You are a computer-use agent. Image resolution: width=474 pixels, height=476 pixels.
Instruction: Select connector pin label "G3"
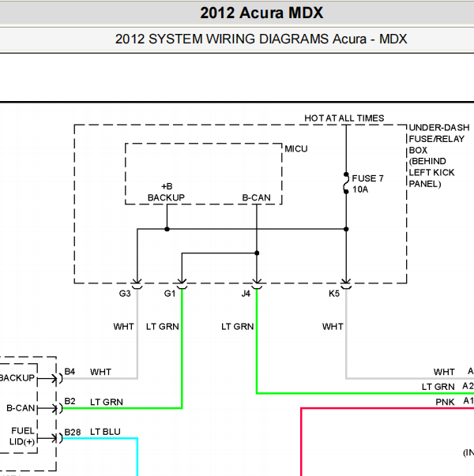coord(125,294)
